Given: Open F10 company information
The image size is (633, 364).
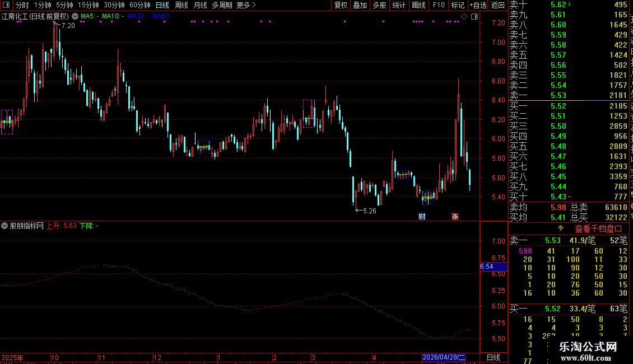Looking at the screenshot, I should pyautogui.click(x=439, y=5).
